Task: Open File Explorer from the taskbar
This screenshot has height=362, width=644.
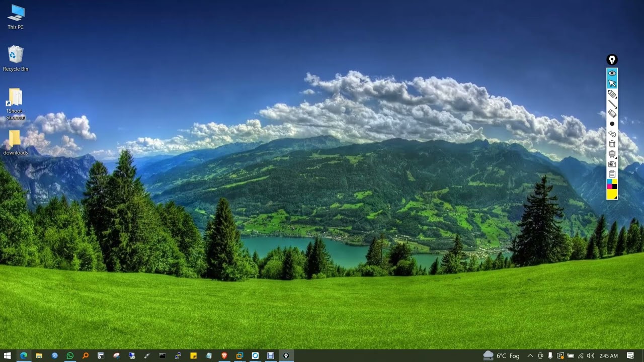Action: (39, 355)
